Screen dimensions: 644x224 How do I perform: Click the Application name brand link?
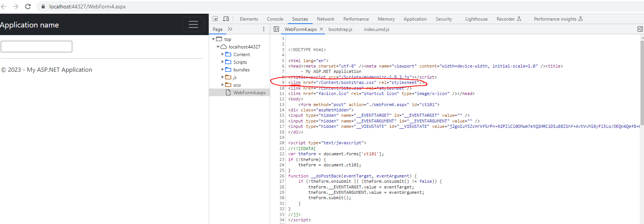point(29,25)
